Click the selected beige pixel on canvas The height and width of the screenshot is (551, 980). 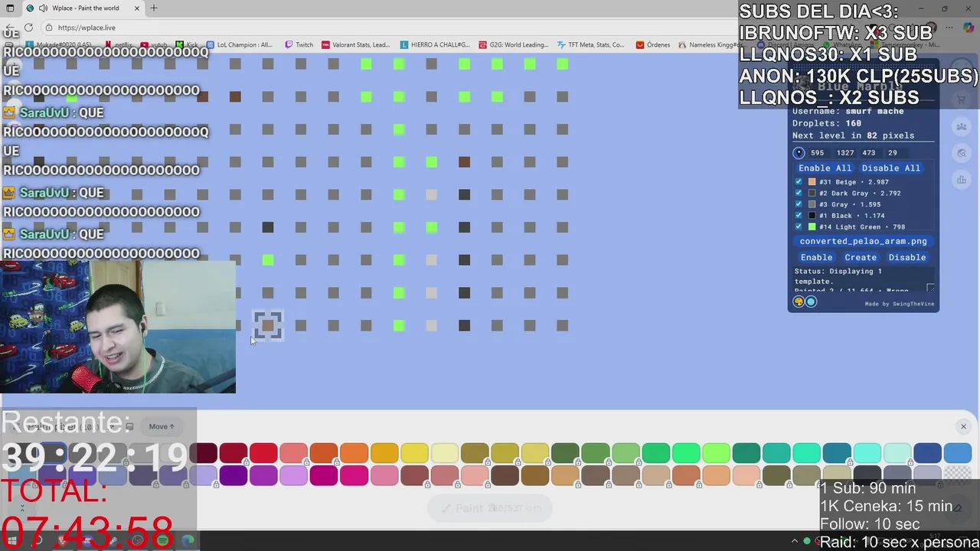point(267,325)
